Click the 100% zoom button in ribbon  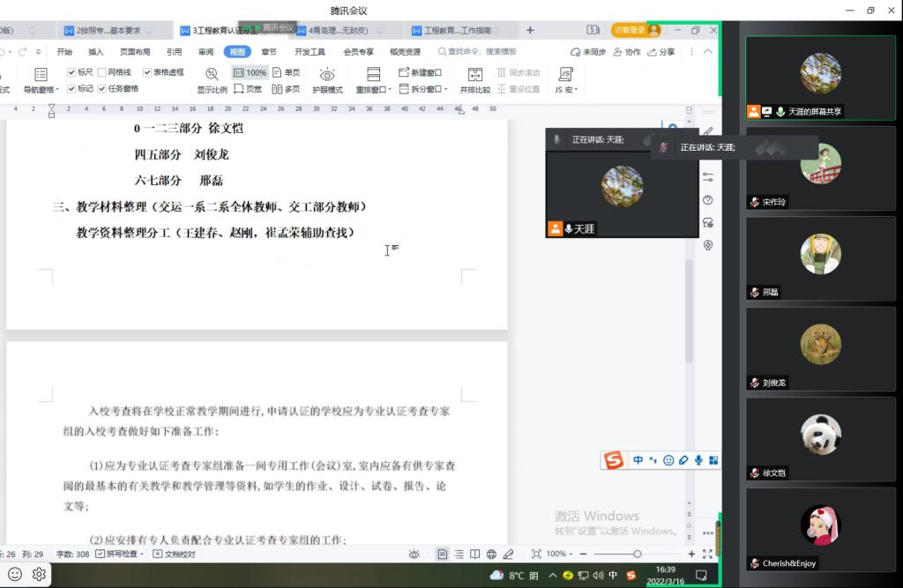[250, 72]
